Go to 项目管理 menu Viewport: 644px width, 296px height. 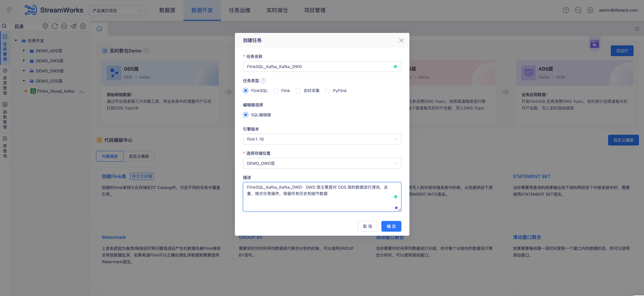(315, 10)
